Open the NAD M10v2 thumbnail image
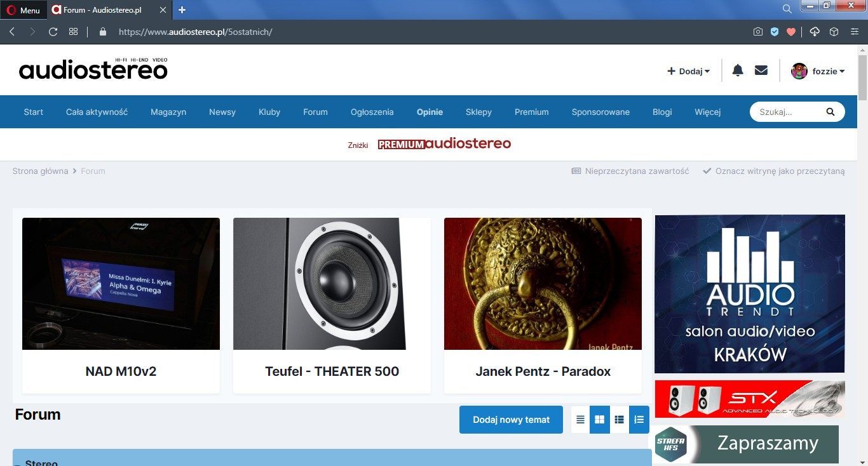The width and height of the screenshot is (868, 466). [x=121, y=284]
